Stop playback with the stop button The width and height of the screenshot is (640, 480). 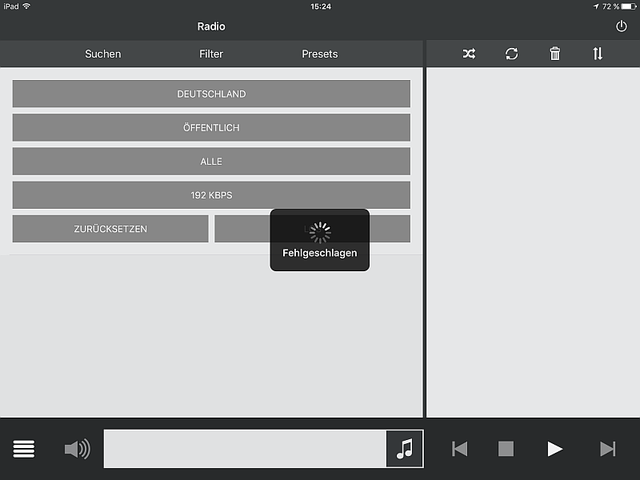pyautogui.click(x=506, y=449)
